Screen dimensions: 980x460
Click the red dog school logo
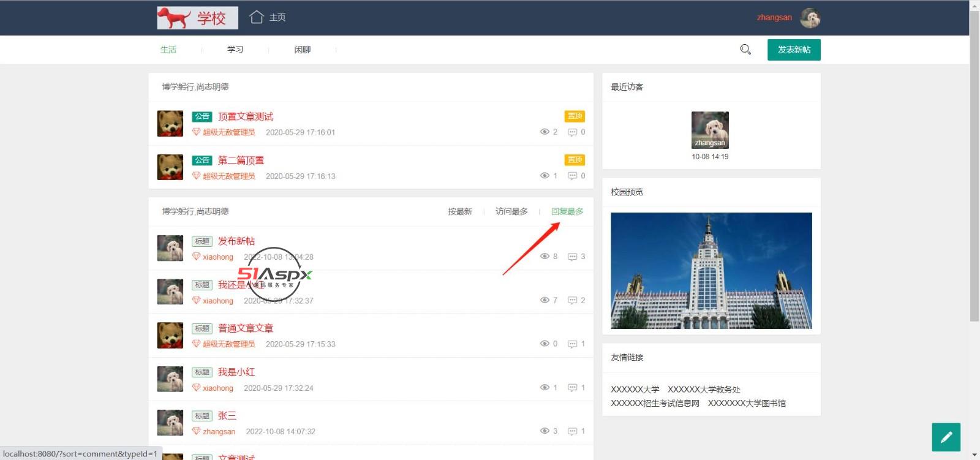[x=197, y=18]
